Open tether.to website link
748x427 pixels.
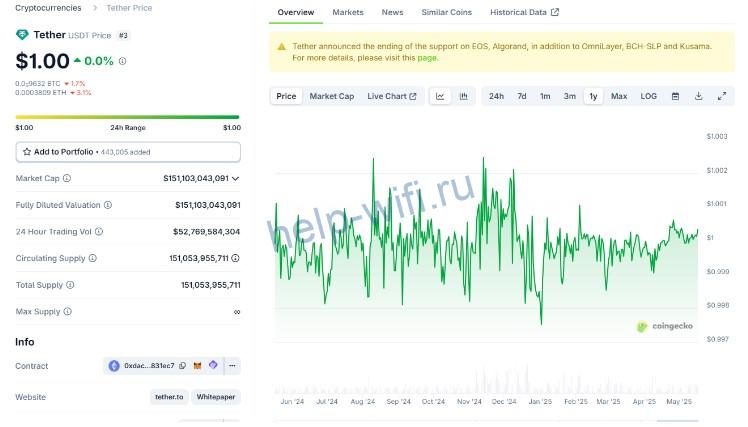(x=169, y=397)
